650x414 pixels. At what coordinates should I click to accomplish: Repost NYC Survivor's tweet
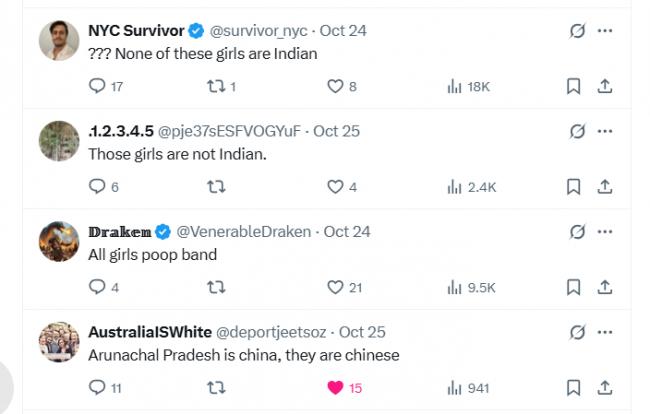(214, 87)
